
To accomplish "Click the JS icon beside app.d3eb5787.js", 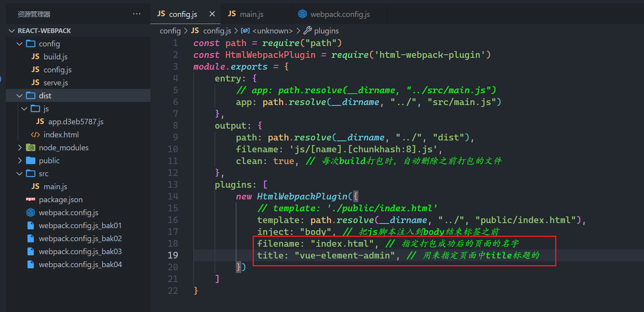I will [x=40, y=122].
